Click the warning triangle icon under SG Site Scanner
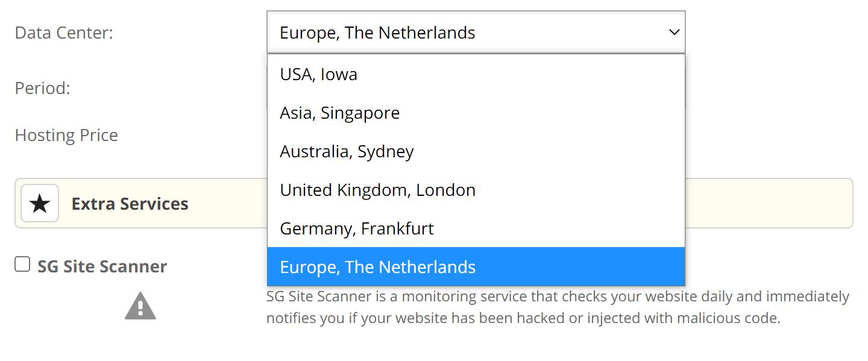The image size is (868, 361). point(140,306)
